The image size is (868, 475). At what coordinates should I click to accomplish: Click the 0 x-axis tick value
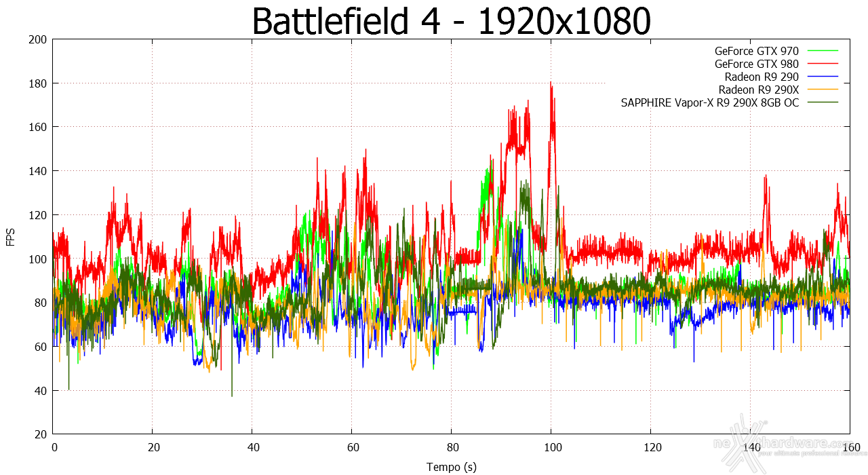point(54,448)
